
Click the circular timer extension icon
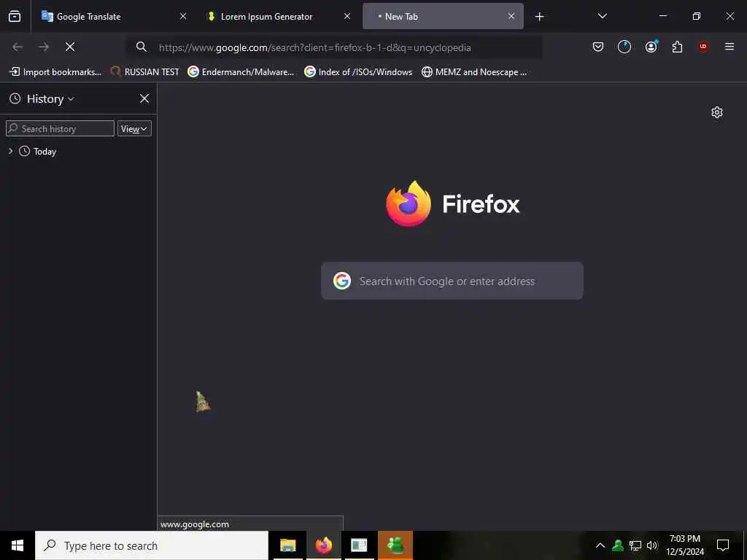click(624, 47)
